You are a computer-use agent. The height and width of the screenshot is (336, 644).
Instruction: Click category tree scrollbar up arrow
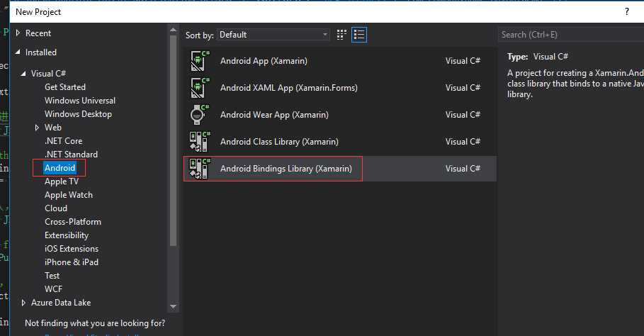point(173,30)
